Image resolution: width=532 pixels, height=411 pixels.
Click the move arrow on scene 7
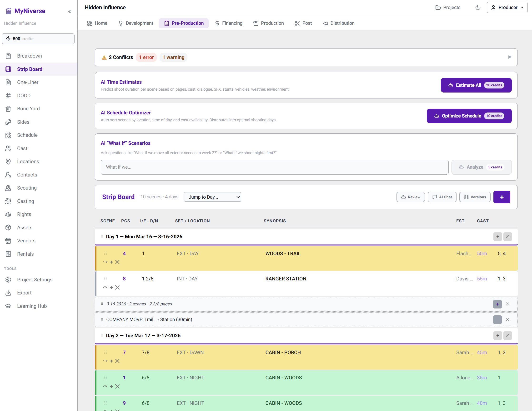click(105, 361)
